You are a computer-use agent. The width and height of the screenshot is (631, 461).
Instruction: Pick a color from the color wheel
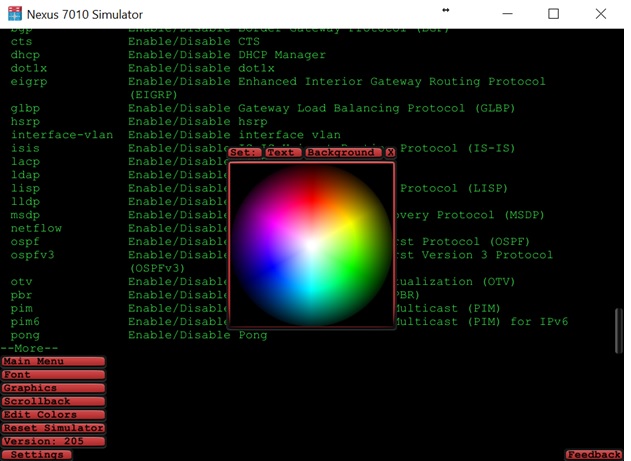[312, 245]
